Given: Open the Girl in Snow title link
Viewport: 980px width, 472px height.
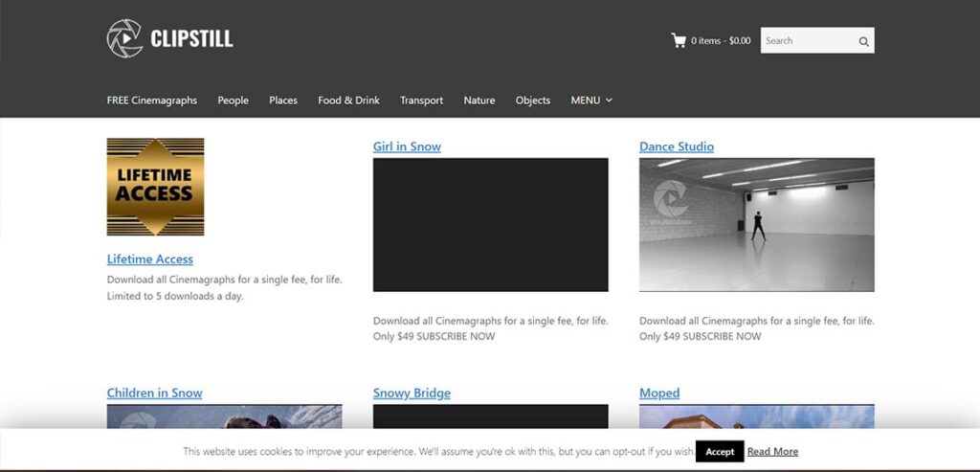Looking at the screenshot, I should pyautogui.click(x=407, y=146).
